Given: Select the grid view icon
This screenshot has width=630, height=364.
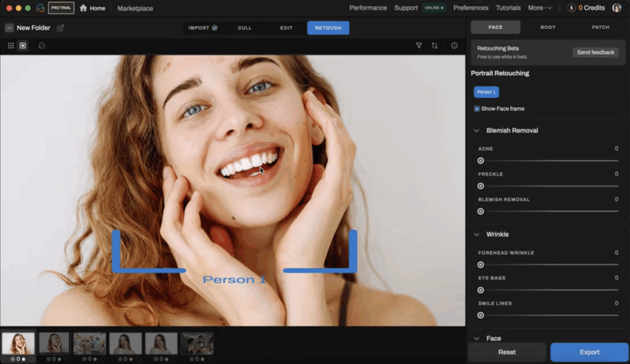Looking at the screenshot, I should pyautogui.click(x=10, y=45).
